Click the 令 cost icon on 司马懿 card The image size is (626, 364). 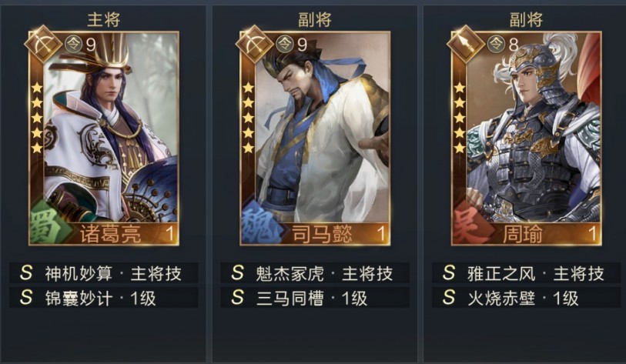tap(285, 44)
